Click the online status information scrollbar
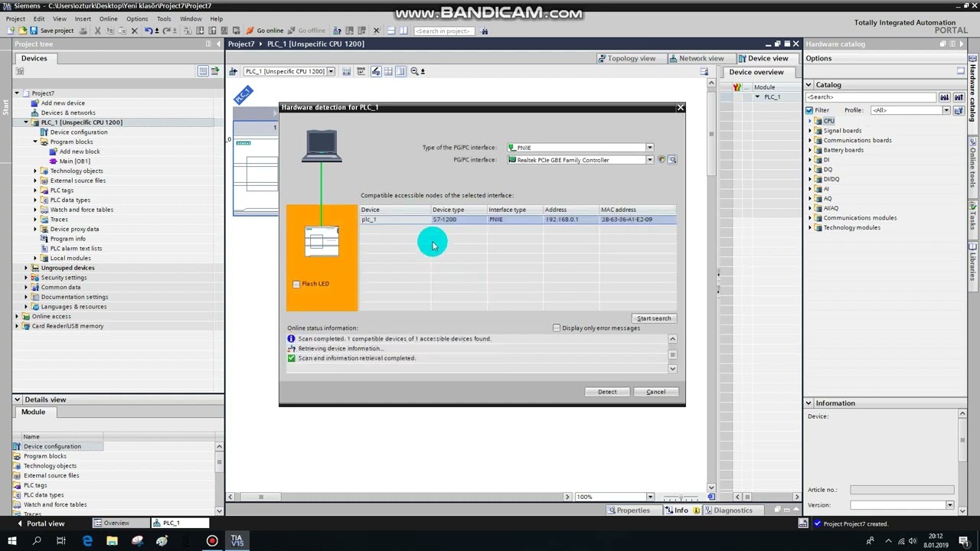 point(672,354)
